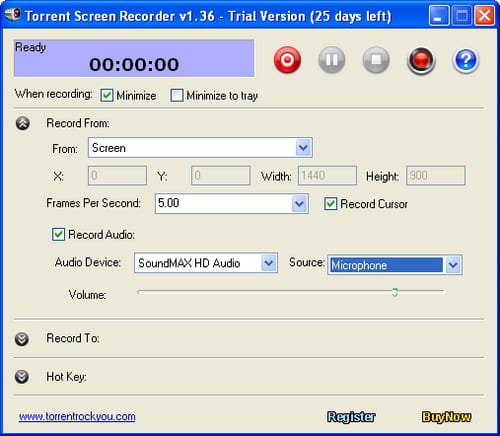Screen dimensions: 500x436
Task: Click the dark red record-dot button
Action: point(421,60)
